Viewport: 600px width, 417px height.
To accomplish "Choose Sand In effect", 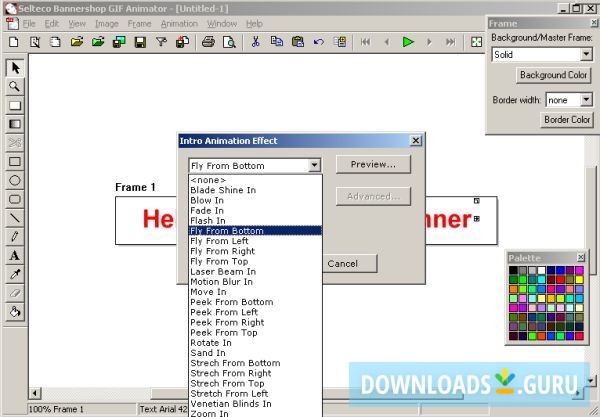I will [255, 353].
